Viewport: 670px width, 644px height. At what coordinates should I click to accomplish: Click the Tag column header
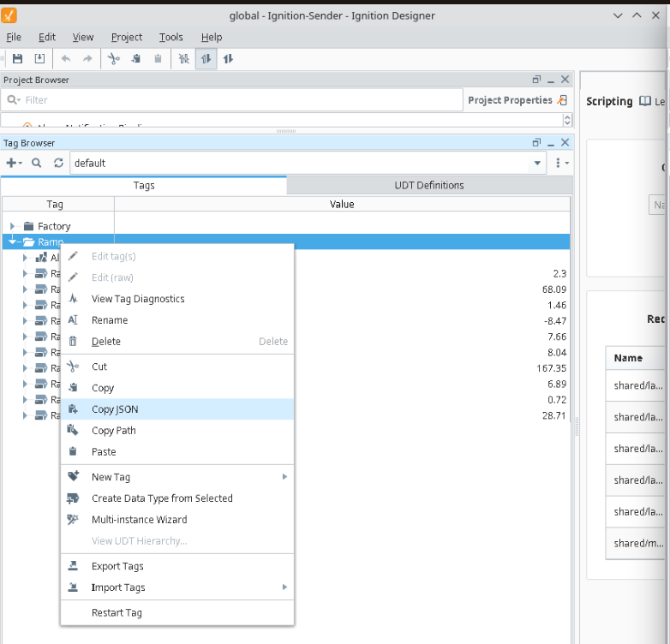(58, 204)
